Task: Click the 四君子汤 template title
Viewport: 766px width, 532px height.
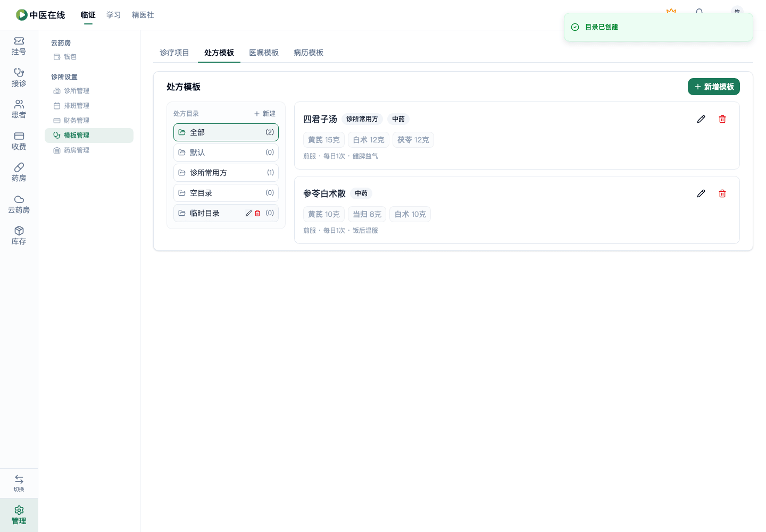Action: [x=320, y=119]
